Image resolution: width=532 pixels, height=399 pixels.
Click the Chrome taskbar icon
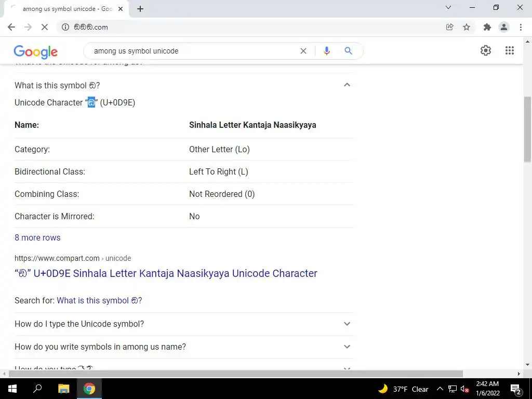[89, 389]
